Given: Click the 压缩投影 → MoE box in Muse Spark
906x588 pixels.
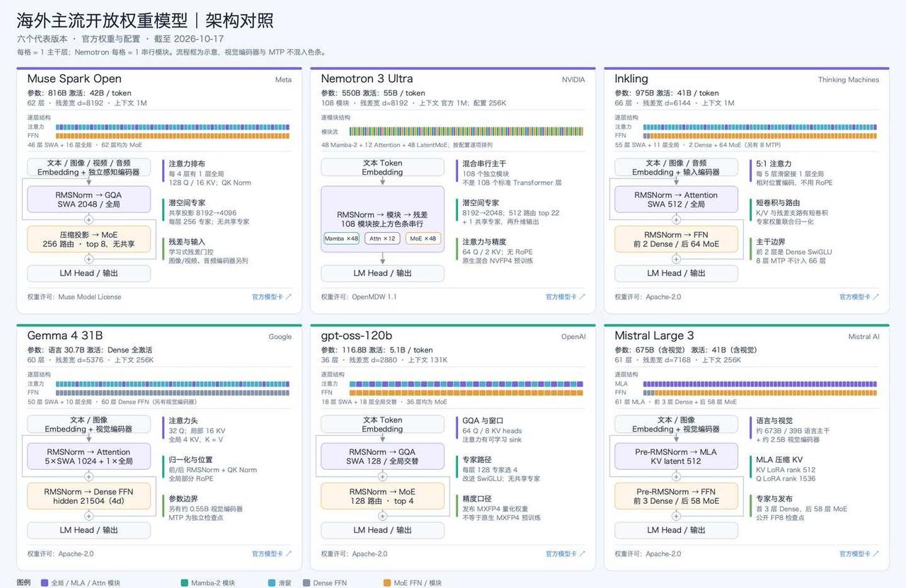Looking at the screenshot, I should pos(89,239).
